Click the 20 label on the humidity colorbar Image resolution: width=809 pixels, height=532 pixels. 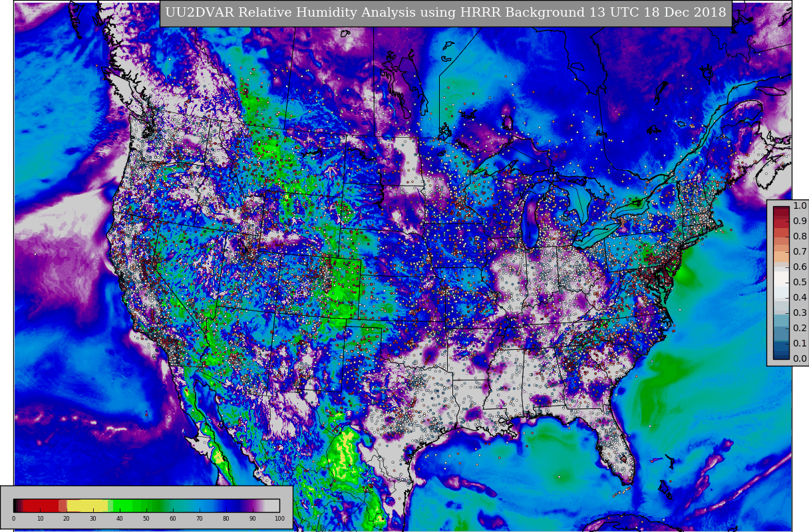pyautogui.click(x=67, y=519)
